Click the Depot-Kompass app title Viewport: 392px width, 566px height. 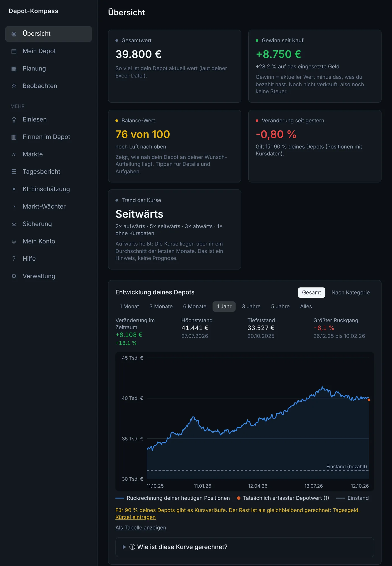[x=34, y=11]
